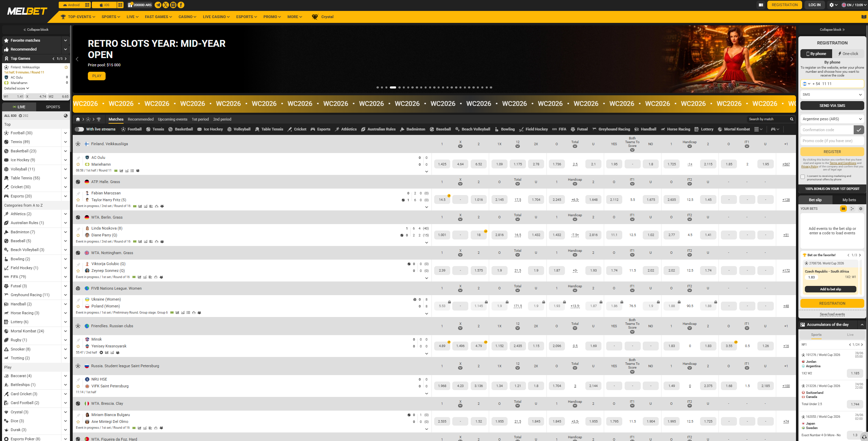Image resolution: width=868 pixels, height=441 pixels.
Task: Switch sidebar to SPORTS mode
Action: point(53,107)
